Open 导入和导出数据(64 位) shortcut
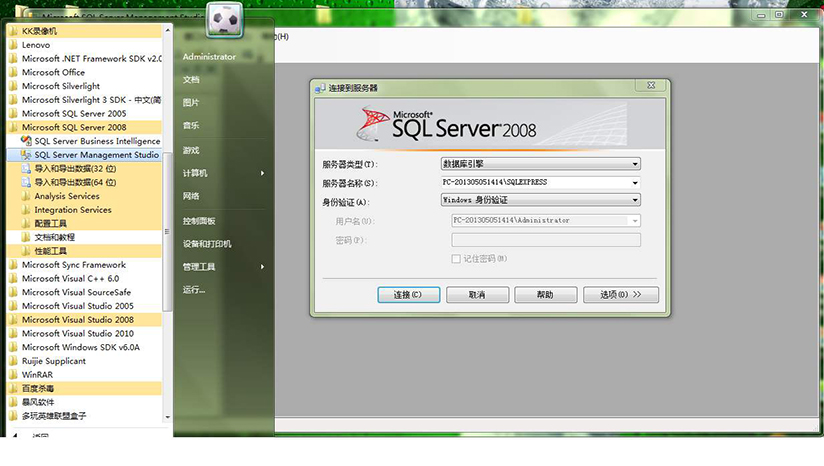Viewport: 824px width, 466px height. point(84,182)
